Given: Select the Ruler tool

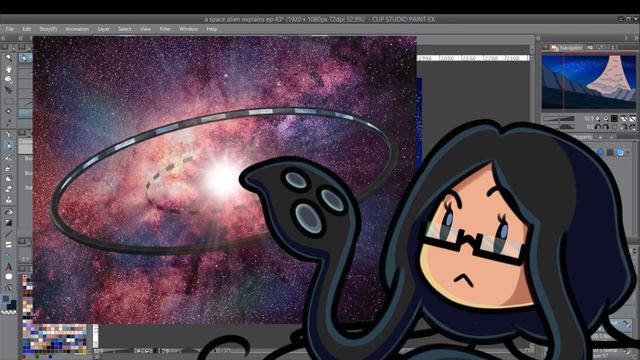Looking at the screenshot, I should (x=9, y=256).
